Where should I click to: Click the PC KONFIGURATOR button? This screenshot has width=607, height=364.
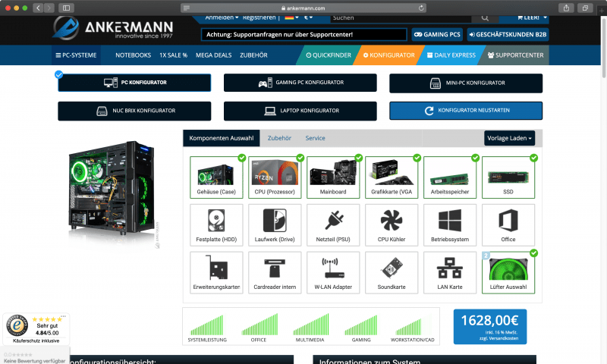pyautogui.click(x=134, y=83)
